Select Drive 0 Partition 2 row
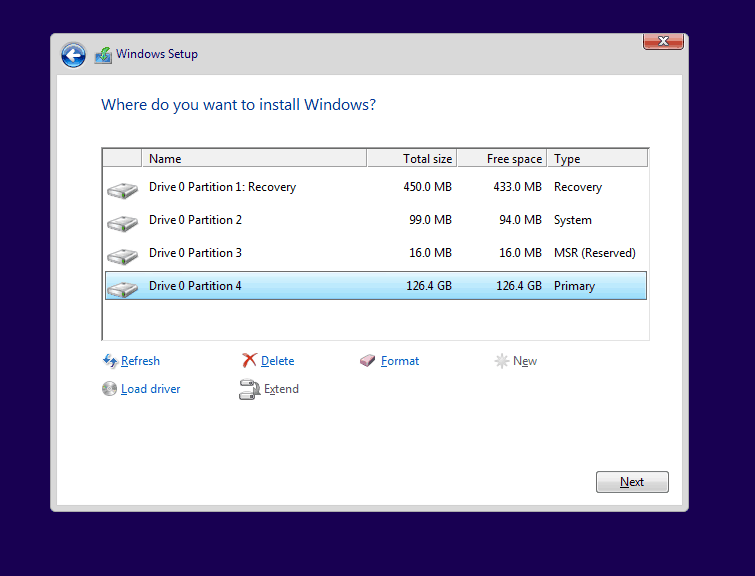The height and width of the screenshot is (576, 755). [376, 220]
